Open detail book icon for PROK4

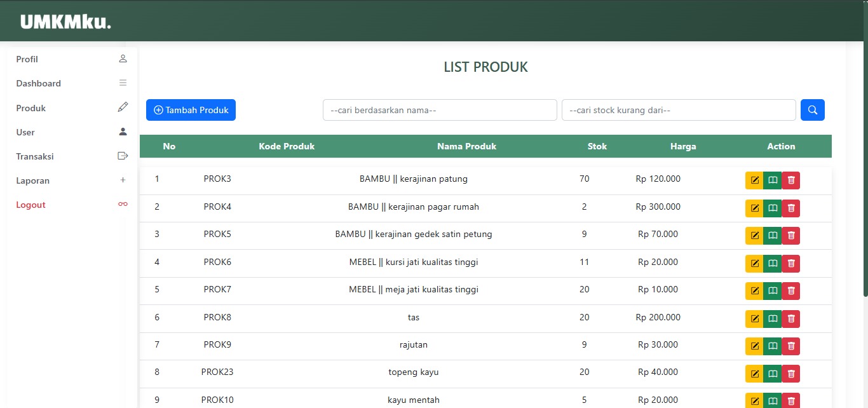coord(773,208)
